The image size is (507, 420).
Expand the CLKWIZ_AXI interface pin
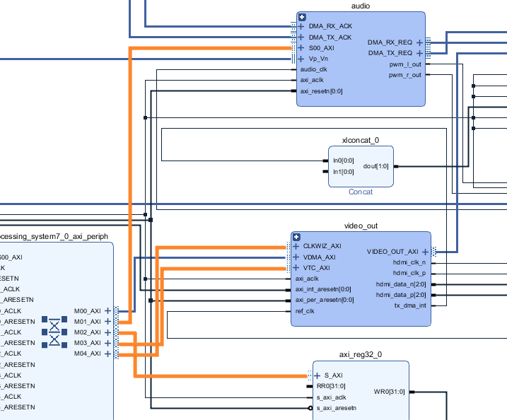click(296, 246)
